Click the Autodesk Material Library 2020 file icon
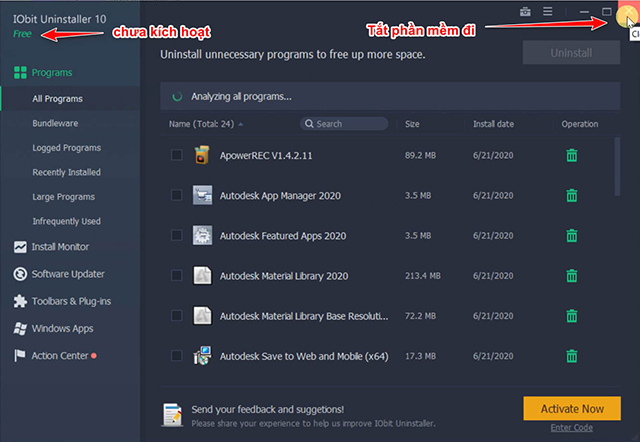Image resolution: width=640 pixels, height=442 pixels. click(202, 275)
